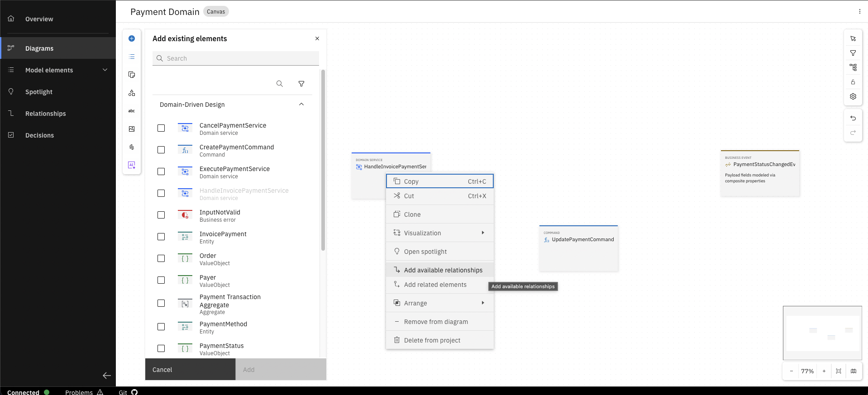Zoom out with the minus button

[792, 371]
